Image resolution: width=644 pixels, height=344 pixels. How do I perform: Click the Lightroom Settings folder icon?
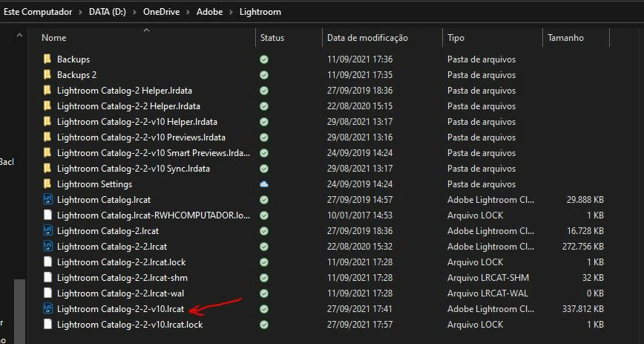47,184
